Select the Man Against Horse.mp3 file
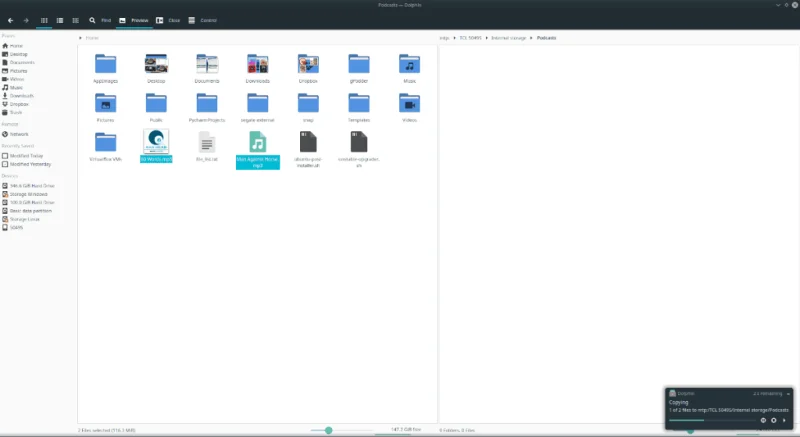800x437 pixels. click(258, 142)
